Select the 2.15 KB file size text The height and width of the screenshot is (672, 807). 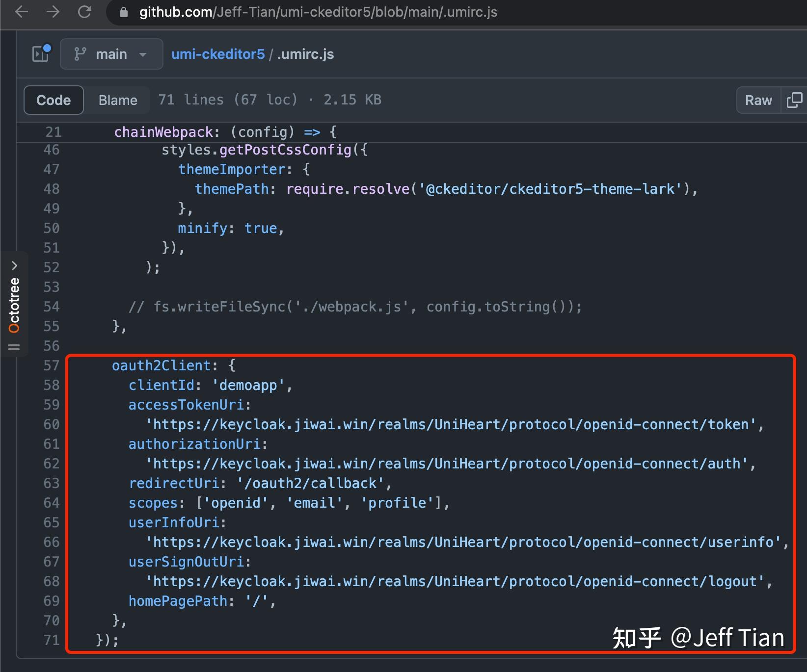tap(352, 100)
